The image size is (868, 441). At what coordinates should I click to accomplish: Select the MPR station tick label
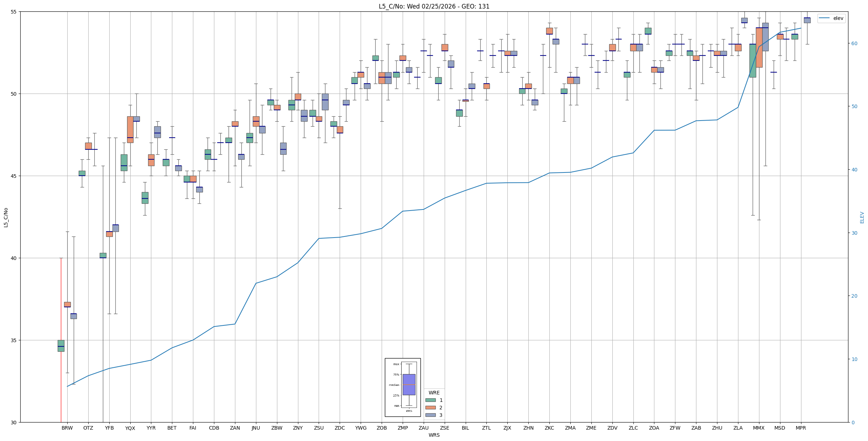801,428
